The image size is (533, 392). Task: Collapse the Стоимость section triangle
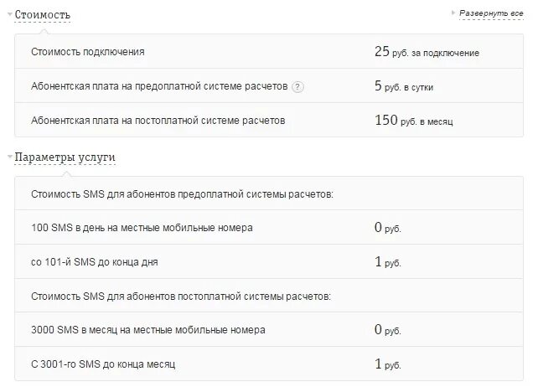[x=10, y=15]
